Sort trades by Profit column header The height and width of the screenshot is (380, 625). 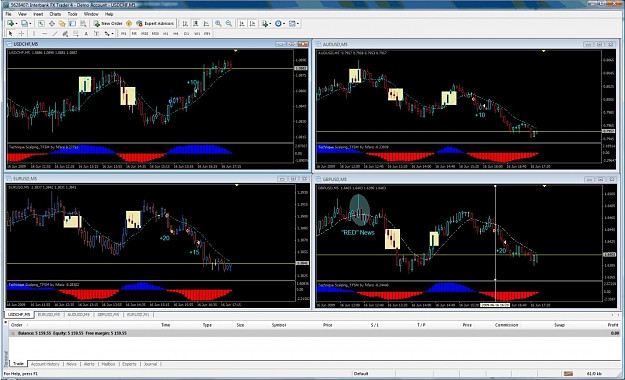[x=613, y=325]
